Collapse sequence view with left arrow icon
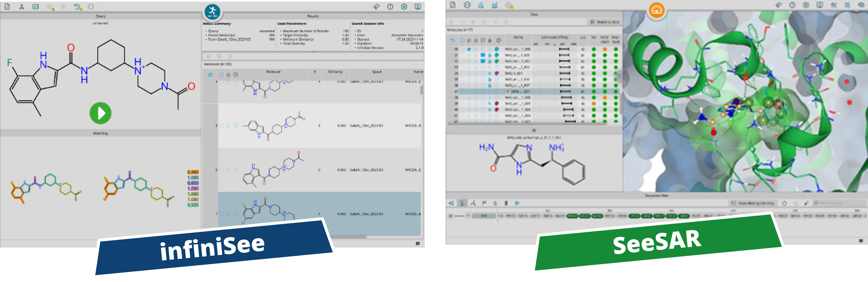Viewport: 868px width, 282px height. [x=451, y=203]
